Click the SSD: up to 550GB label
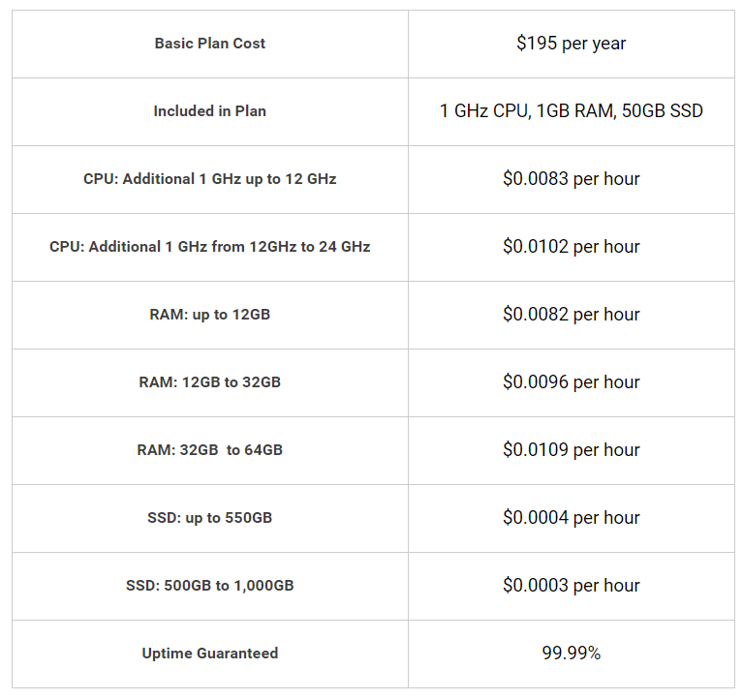The height and width of the screenshot is (700, 743). (x=210, y=518)
